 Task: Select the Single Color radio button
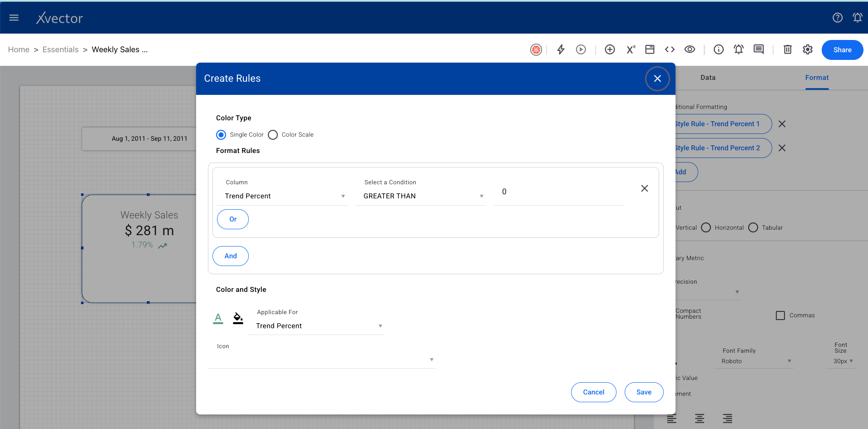221,135
